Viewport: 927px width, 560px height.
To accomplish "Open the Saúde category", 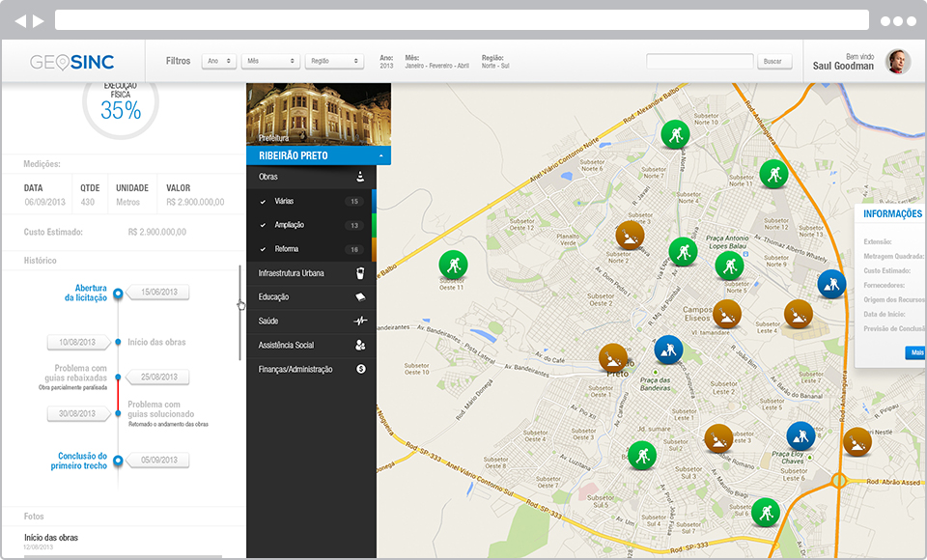I will pyautogui.click(x=312, y=322).
